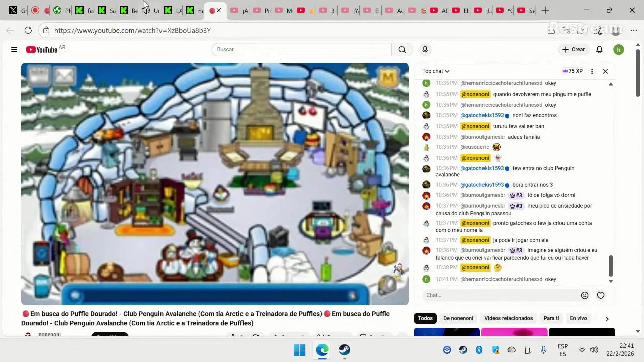Open the pink recommended video thumbnail
This screenshot has width=644, height=362.
[514, 332]
